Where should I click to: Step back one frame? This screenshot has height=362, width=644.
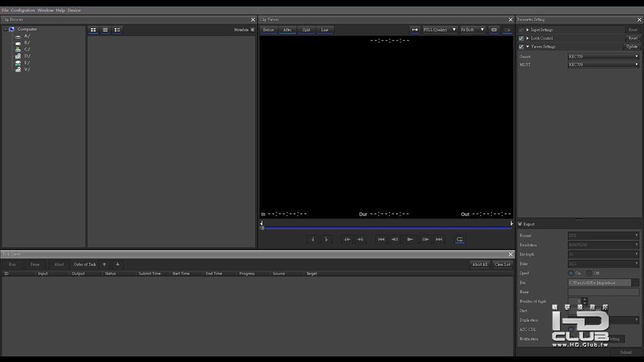[x=394, y=239]
